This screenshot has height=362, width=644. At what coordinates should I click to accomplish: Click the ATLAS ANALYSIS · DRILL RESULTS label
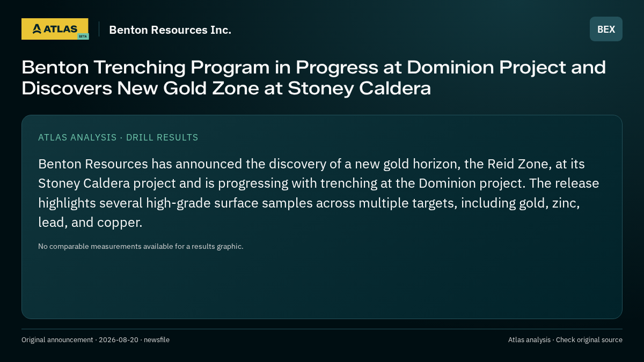coord(118,137)
